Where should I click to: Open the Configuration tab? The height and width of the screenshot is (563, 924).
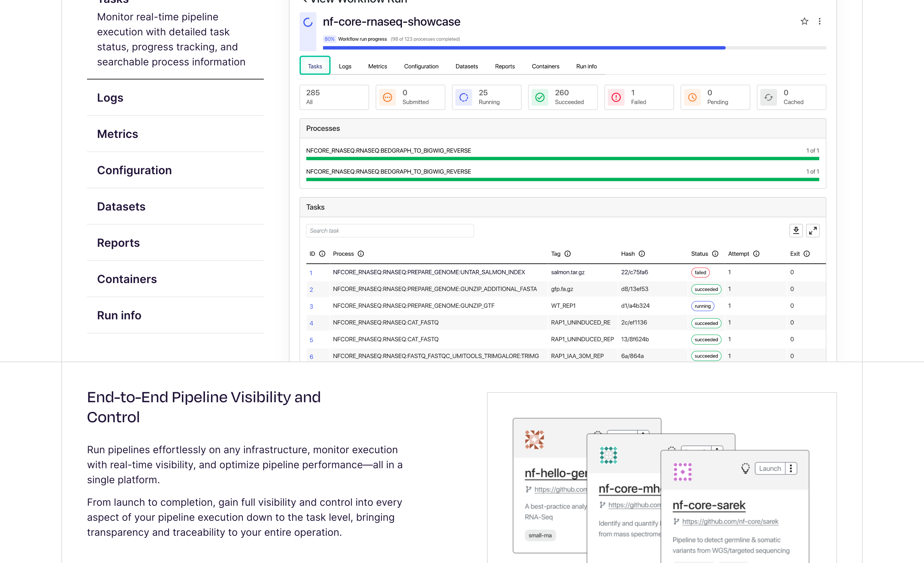421,66
